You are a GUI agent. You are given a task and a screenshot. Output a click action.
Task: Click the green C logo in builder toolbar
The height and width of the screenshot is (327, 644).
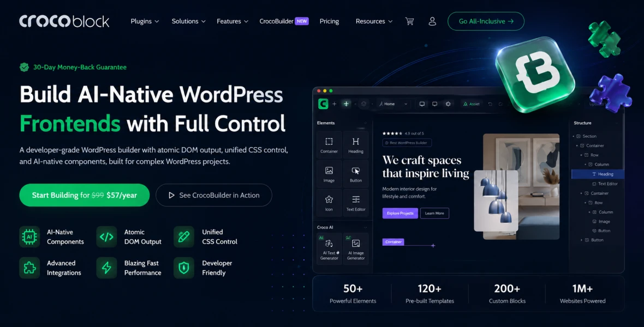pyautogui.click(x=323, y=104)
